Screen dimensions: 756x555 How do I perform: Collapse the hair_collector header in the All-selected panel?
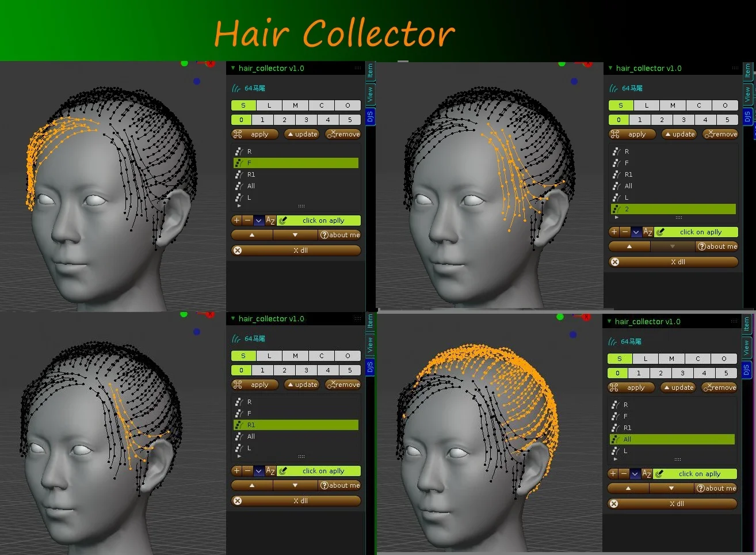pos(609,321)
